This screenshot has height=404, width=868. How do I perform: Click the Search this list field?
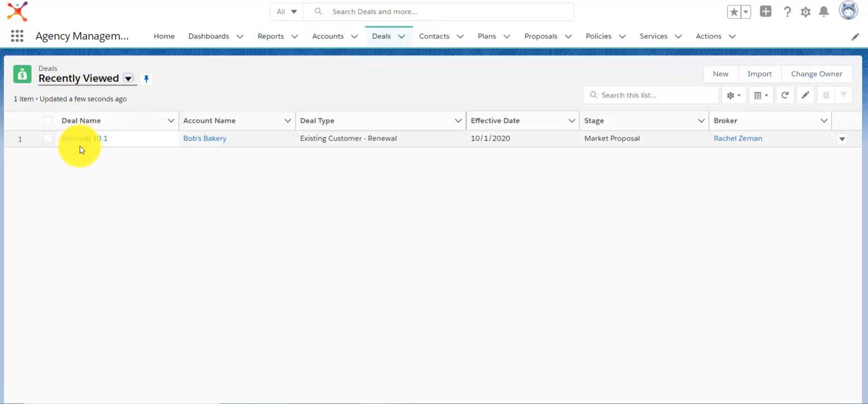click(x=651, y=95)
